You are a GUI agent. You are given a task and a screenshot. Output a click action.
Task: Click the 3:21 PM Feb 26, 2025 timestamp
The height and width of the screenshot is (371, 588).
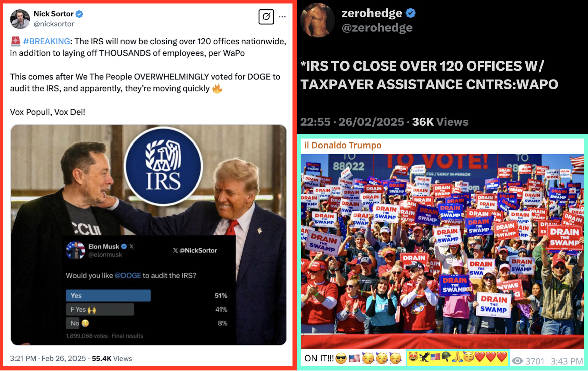click(48, 358)
